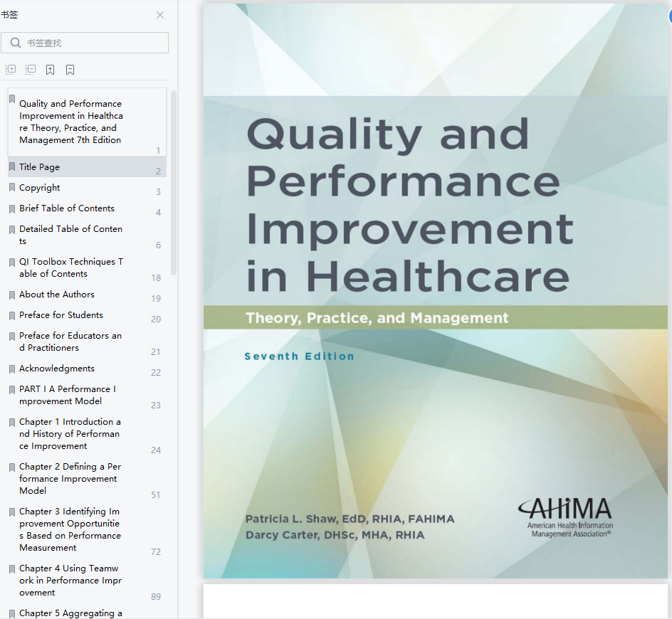Viewport: 672px width, 619px height.
Task: Open the book title bookmark on page 1
Action: click(x=87, y=122)
